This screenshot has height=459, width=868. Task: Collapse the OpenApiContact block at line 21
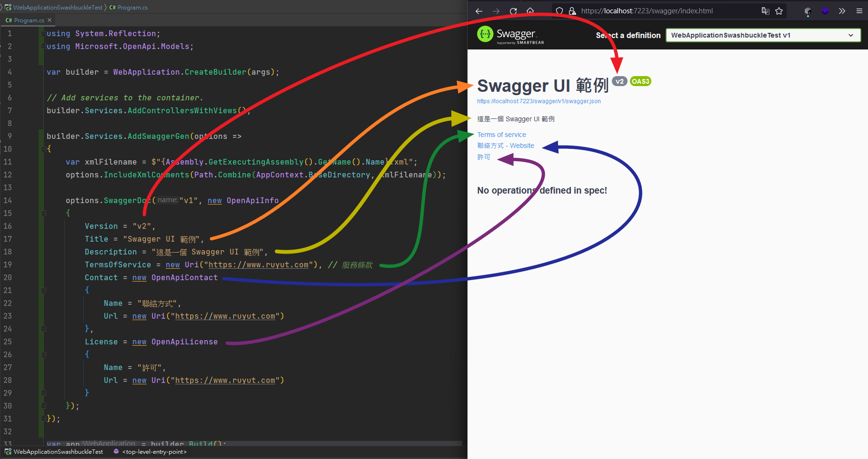click(43, 291)
